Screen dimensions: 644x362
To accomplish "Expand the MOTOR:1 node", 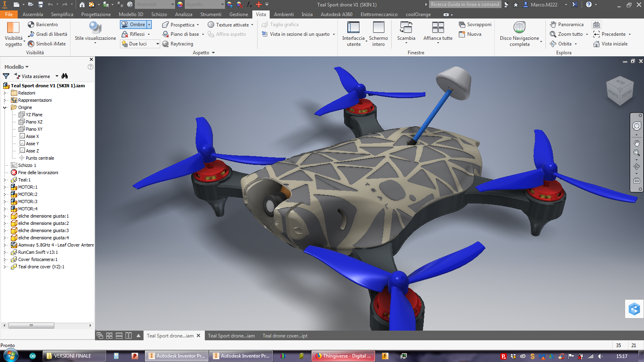I will 5,187.
